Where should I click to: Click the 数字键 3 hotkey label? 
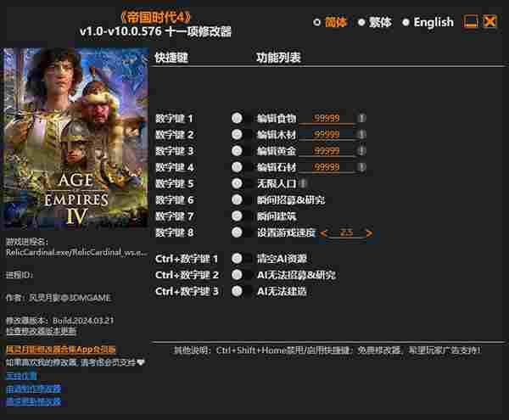click(174, 151)
